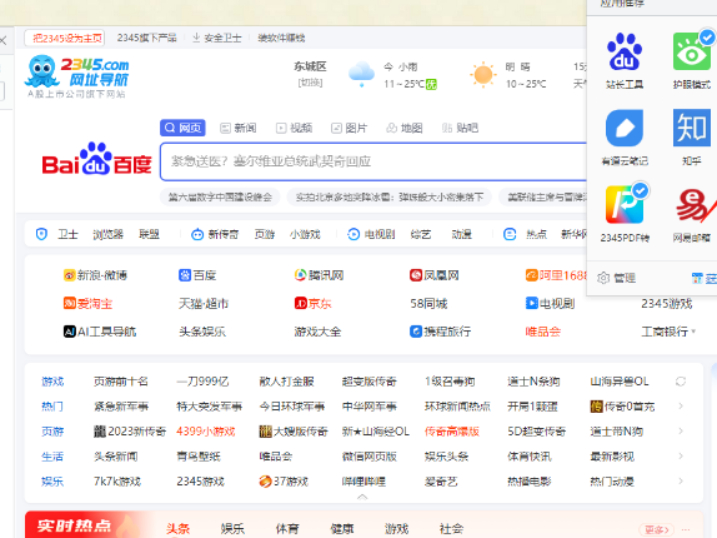Click the 热点 icon in category bar
The image size is (717, 538).
click(x=509, y=234)
